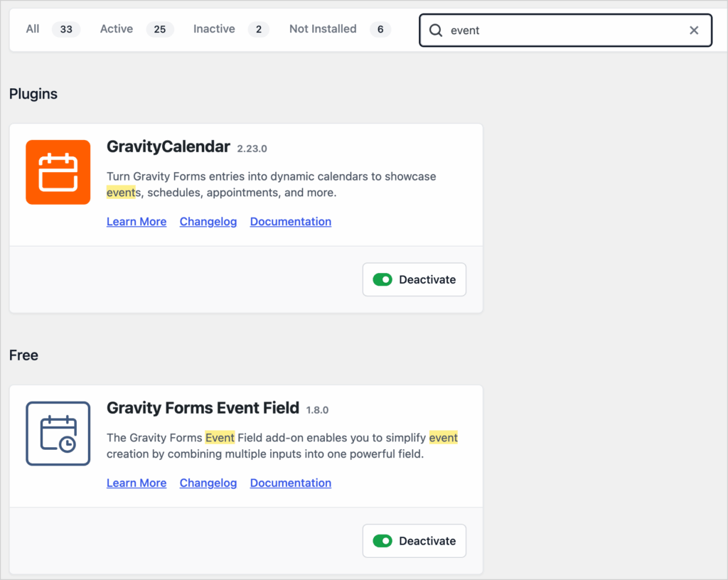Click the Active count badge 25
The width and height of the screenshot is (728, 580).
pos(160,30)
